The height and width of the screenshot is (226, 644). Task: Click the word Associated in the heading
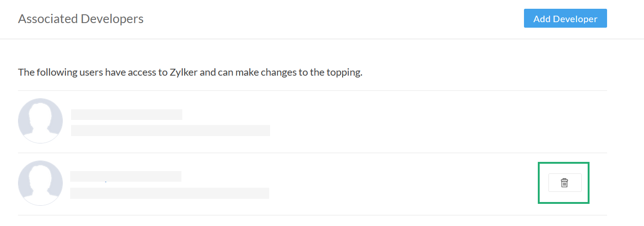click(x=48, y=19)
